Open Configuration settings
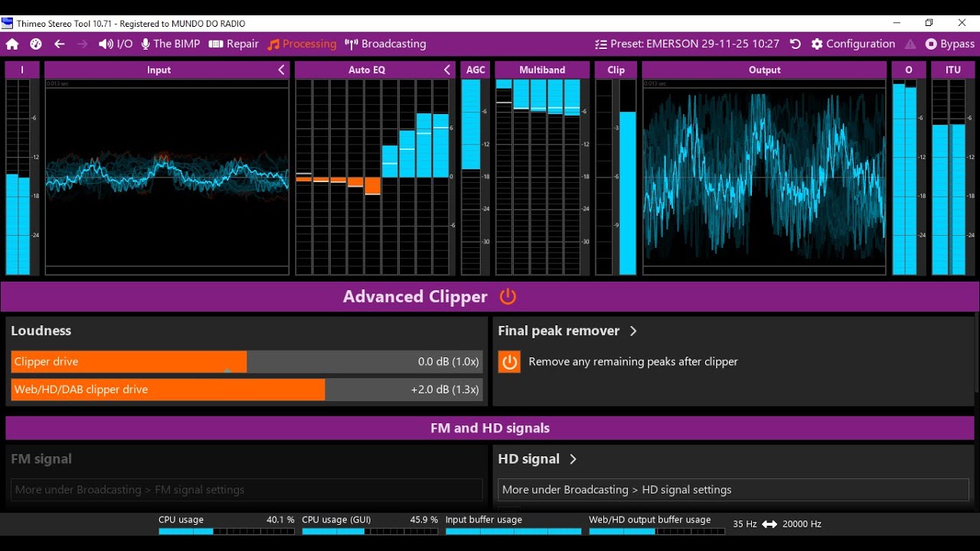Viewport: 980px width, 551px height. [x=853, y=44]
